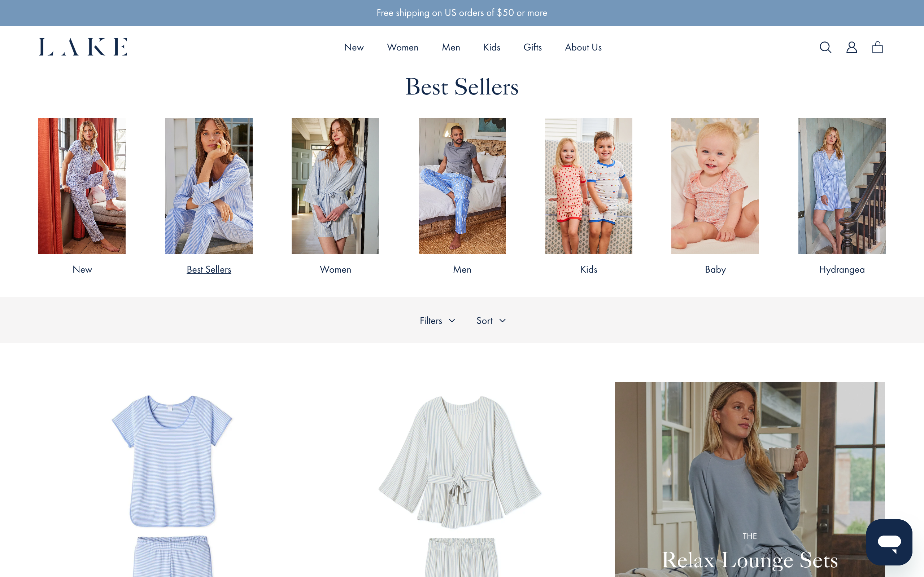Open the Gifts navigation menu
Image resolution: width=924 pixels, height=577 pixels.
point(532,47)
